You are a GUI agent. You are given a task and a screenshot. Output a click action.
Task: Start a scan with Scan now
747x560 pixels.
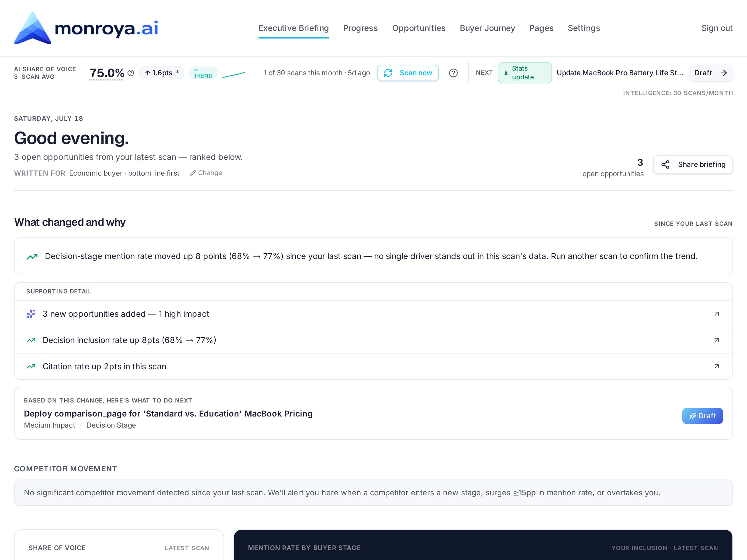[408, 73]
